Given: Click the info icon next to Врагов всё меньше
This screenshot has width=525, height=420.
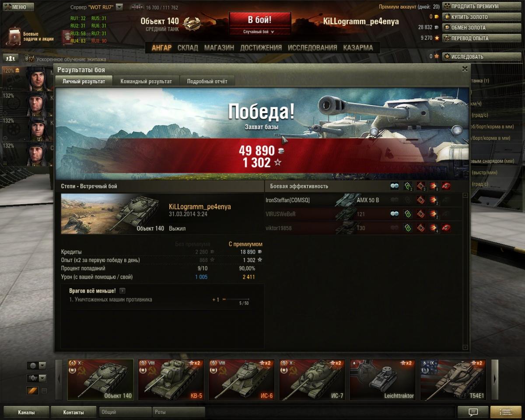Looking at the screenshot, I should point(122,290).
